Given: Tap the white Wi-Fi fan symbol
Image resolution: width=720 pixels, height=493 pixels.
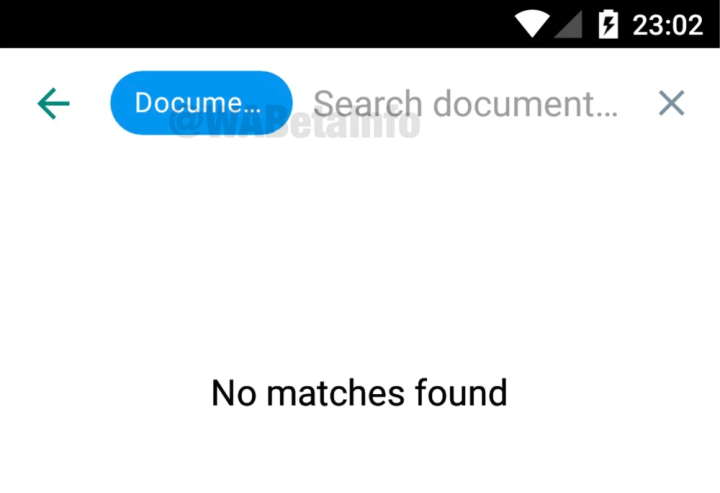Looking at the screenshot, I should [532, 23].
